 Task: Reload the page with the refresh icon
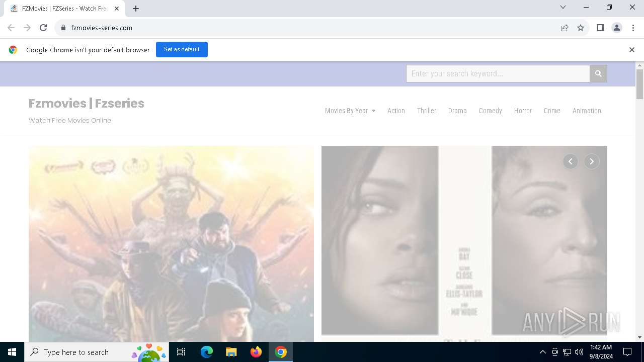pos(43,28)
